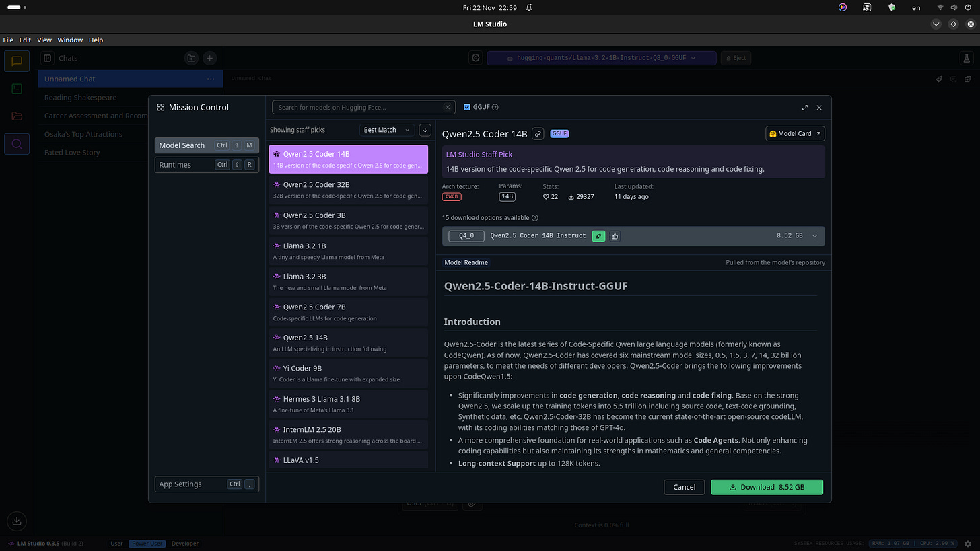Open the Fated Love Story chat
The height and width of the screenshot is (551, 980).
click(x=131, y=153)
